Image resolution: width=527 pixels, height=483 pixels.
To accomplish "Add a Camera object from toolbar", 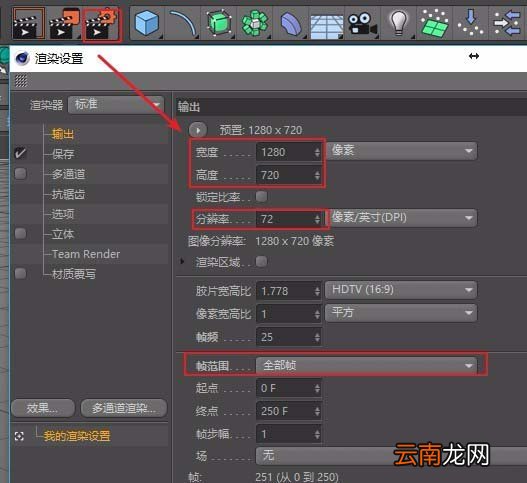I will (x=362, y=24).
